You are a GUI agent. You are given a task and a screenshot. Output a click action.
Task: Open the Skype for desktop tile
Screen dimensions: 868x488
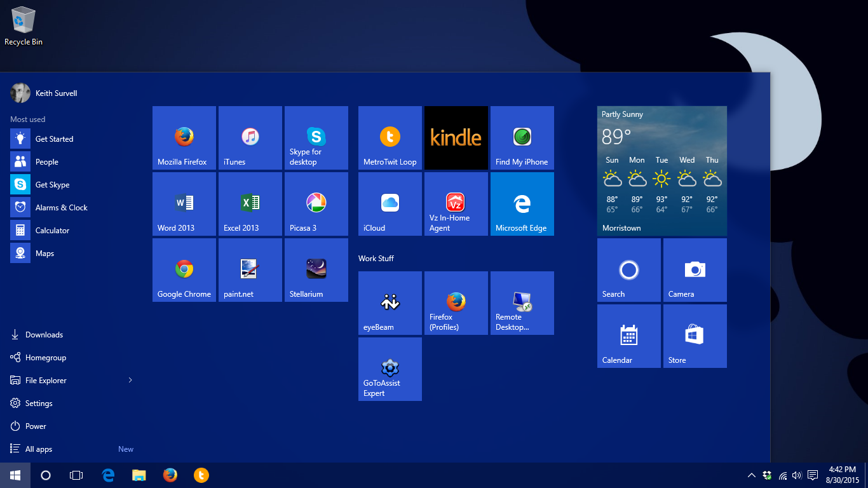316,138
